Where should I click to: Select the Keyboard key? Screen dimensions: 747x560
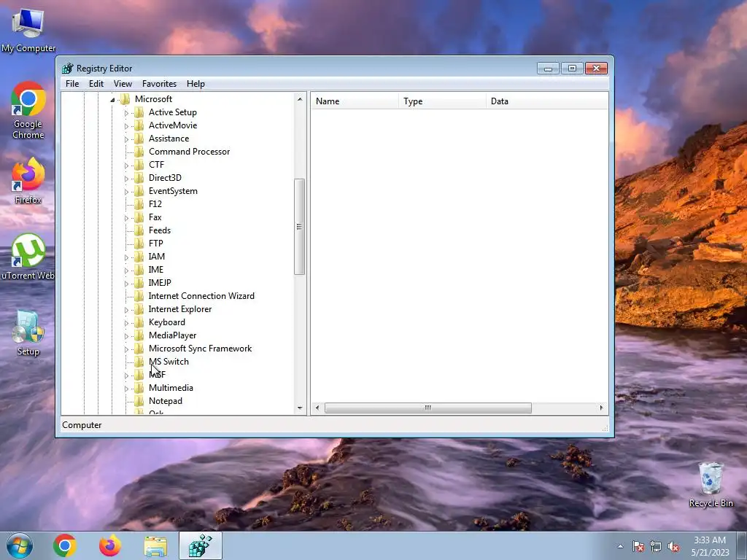click(x=167, y=322)
